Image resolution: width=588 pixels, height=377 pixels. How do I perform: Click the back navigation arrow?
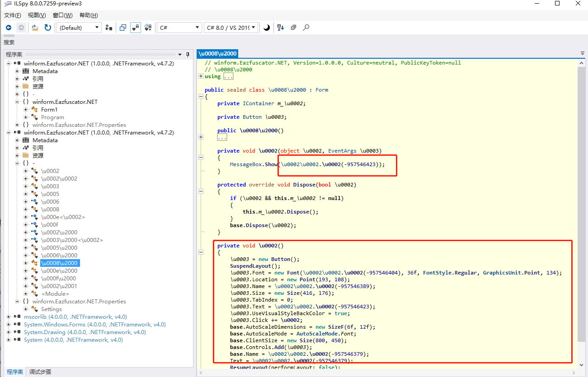coord(8,28)
